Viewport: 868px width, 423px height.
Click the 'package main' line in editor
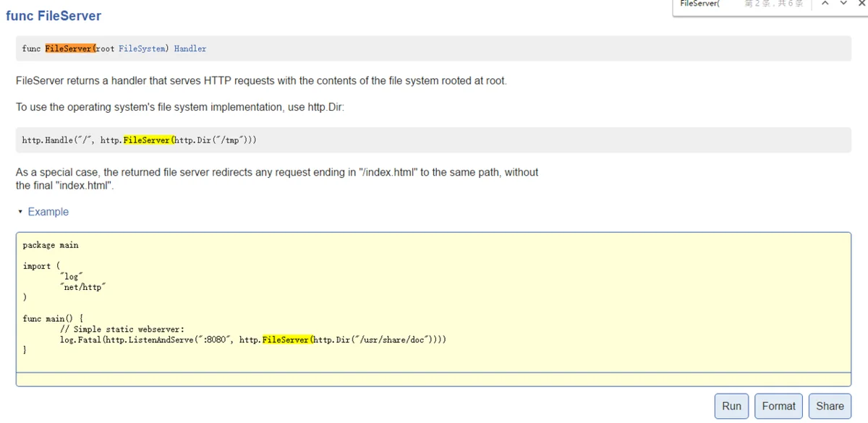click(x=51, y=245)
